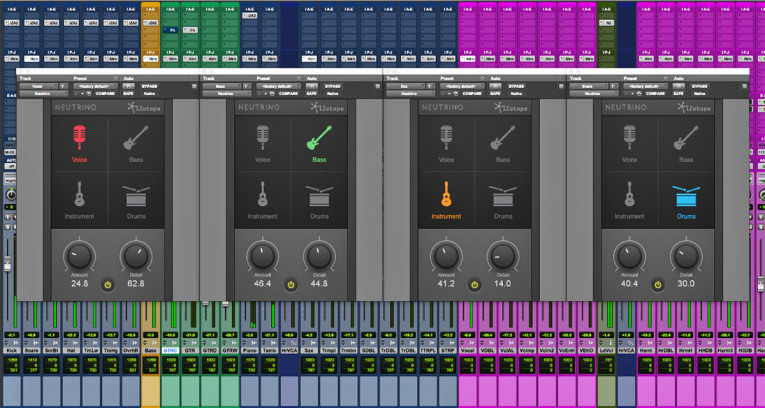
Task: Select the Sax track name in mixer
Action: point(309,350)
